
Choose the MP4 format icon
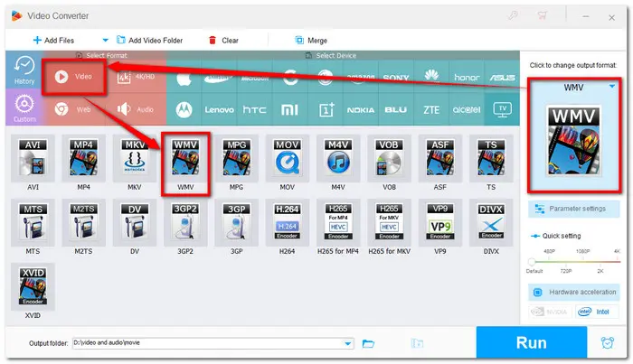83,158
